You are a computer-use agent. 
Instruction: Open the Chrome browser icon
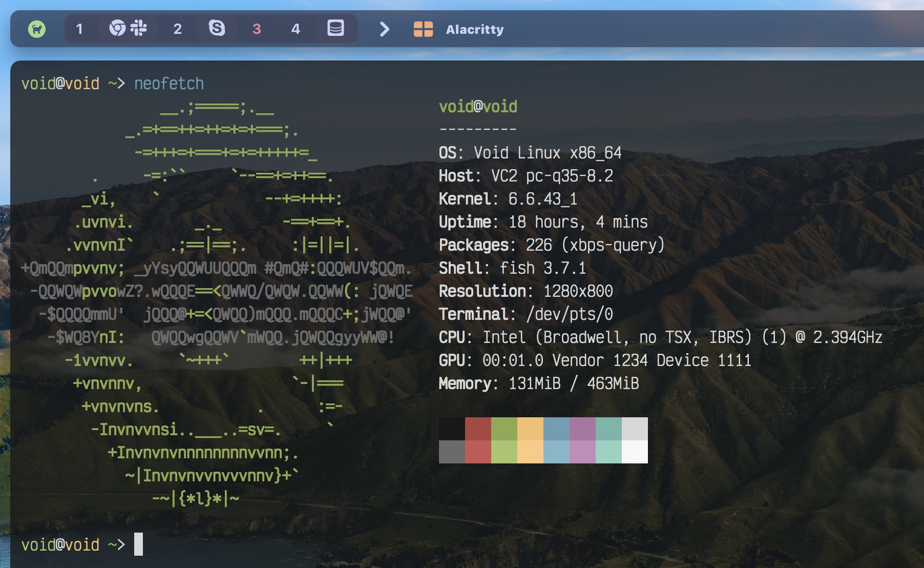click(x=117, y=28)
